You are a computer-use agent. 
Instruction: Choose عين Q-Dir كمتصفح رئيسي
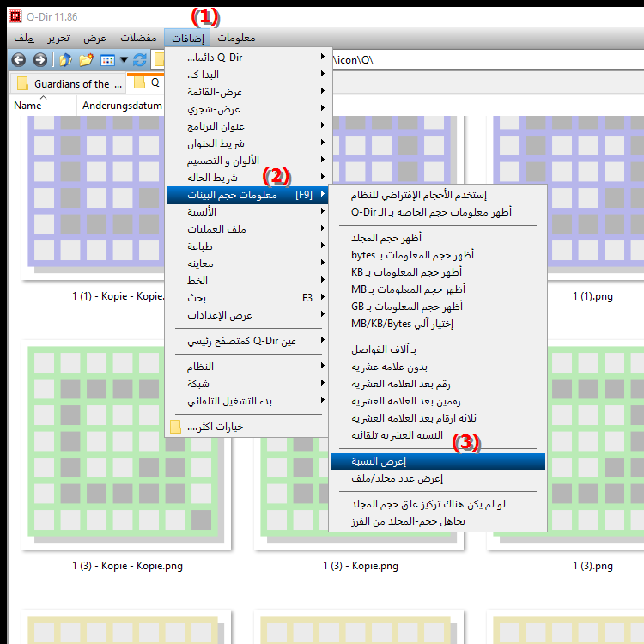click(x=246, y=341)
